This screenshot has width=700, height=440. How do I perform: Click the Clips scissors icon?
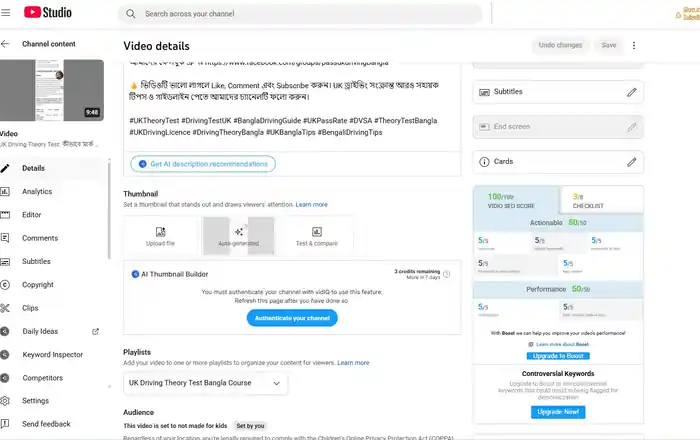pos(5,308)
